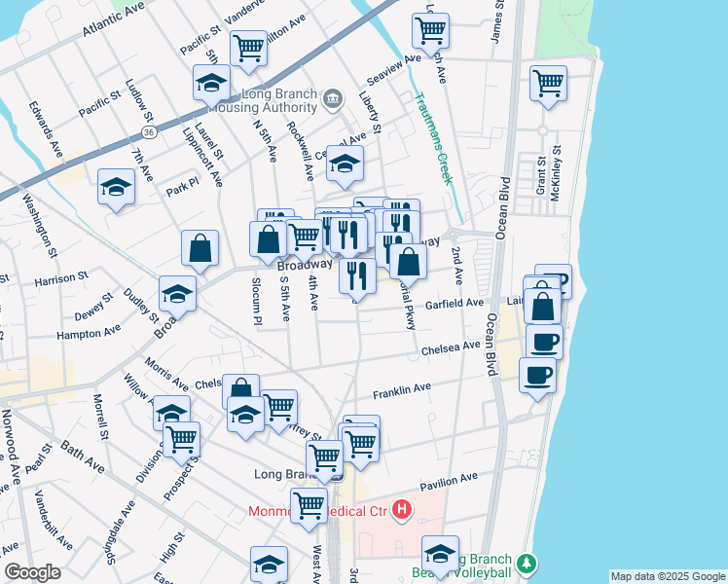
Task: Select the front grocery cart marker right of Godfrey St
Action: click(x=361, y=446)
